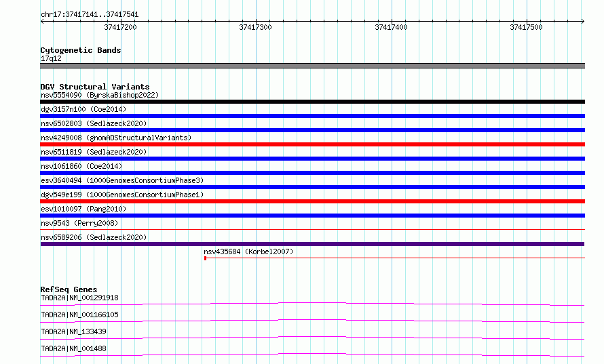Image resolution: width=604 pixels, height=364 pixels.
Task: Click the 37417200 ruler position label
Action: coord(120,27)
